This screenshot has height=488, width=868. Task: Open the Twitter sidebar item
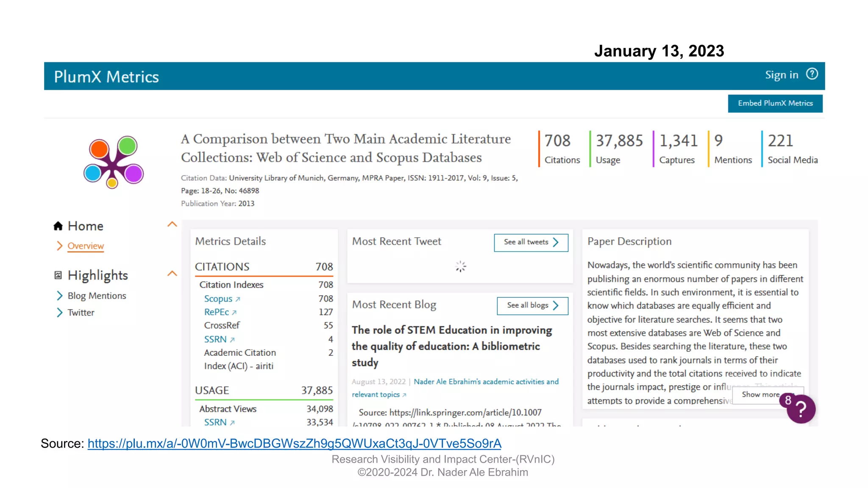(81, 313)
